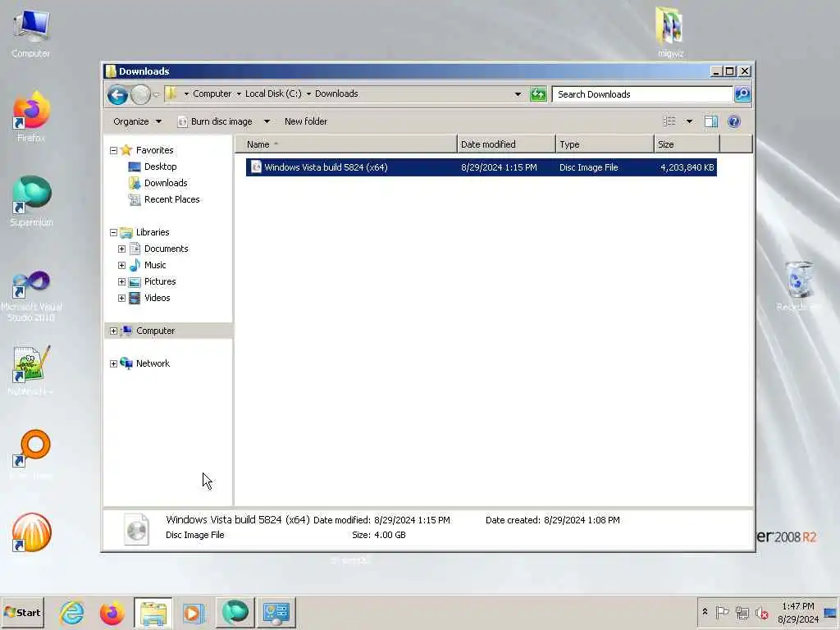Expand the Pictures library node
The image size is (840, 630).
(x=121, y=282)
